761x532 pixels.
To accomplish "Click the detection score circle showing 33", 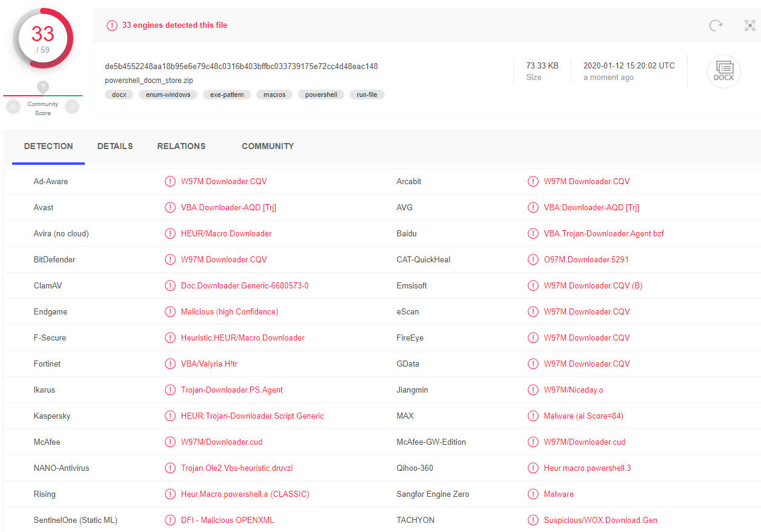I will (43, 39).
